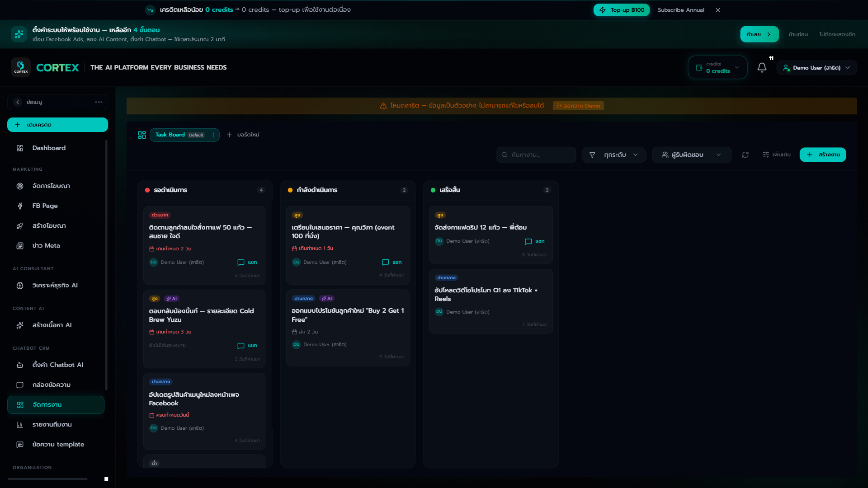
Task: Open chat on coffee drip 12 cups card
Action: 535,241
